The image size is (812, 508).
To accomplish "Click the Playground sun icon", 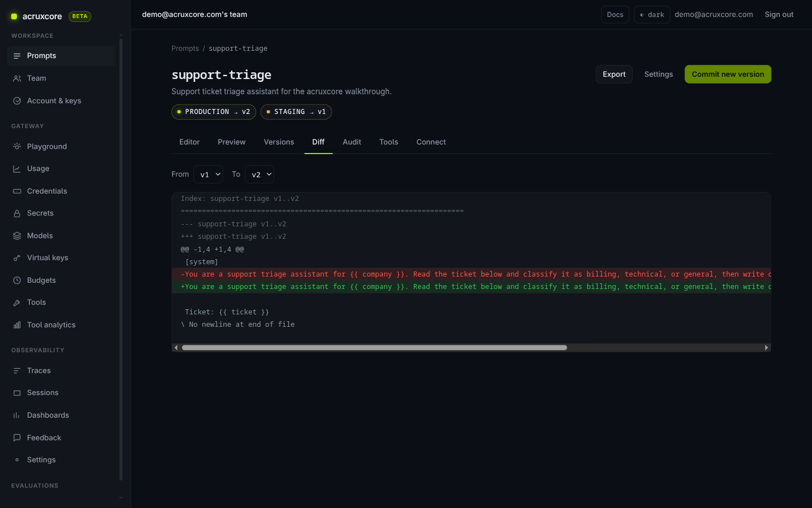I will [17, 146].
